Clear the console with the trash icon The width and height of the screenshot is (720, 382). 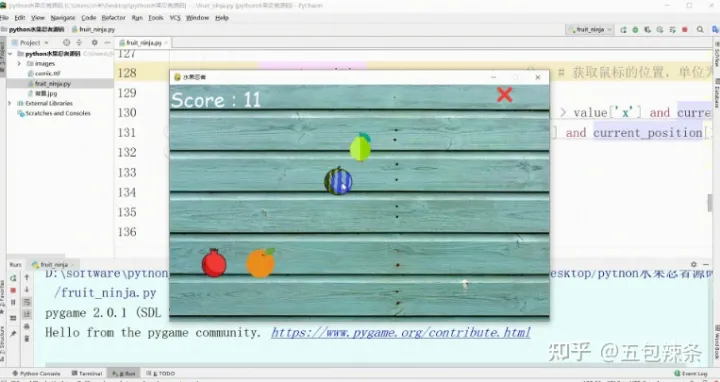point(27,338)
